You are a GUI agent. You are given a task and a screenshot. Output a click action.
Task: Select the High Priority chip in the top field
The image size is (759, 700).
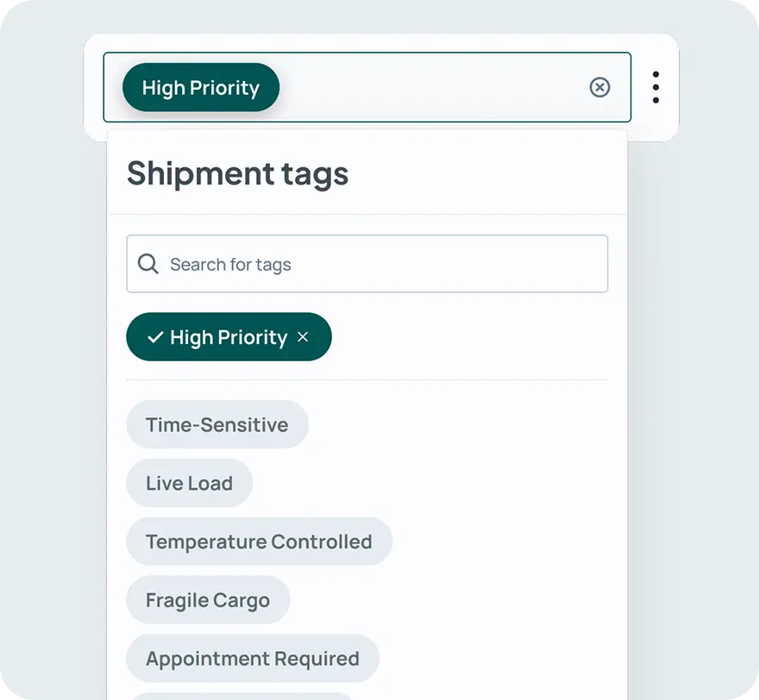point(201,88)
